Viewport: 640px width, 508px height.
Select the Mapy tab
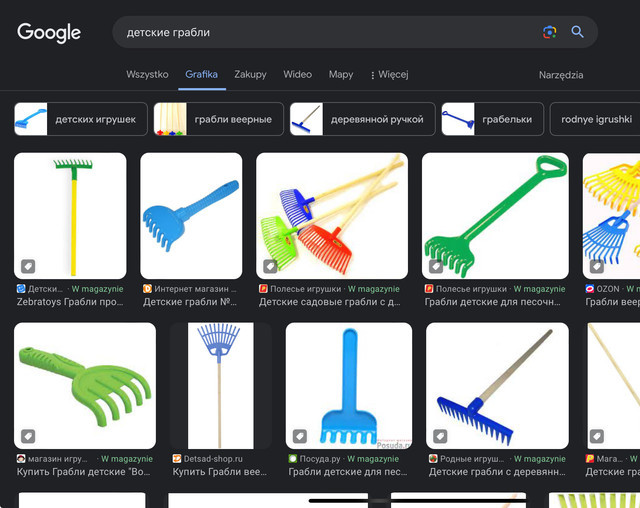click(341, 75)
